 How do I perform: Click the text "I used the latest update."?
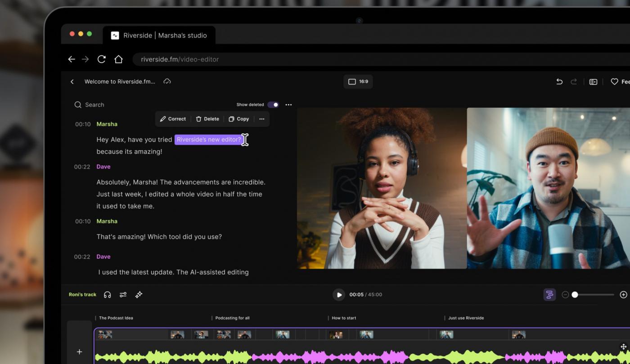click(x=136, y=272)
